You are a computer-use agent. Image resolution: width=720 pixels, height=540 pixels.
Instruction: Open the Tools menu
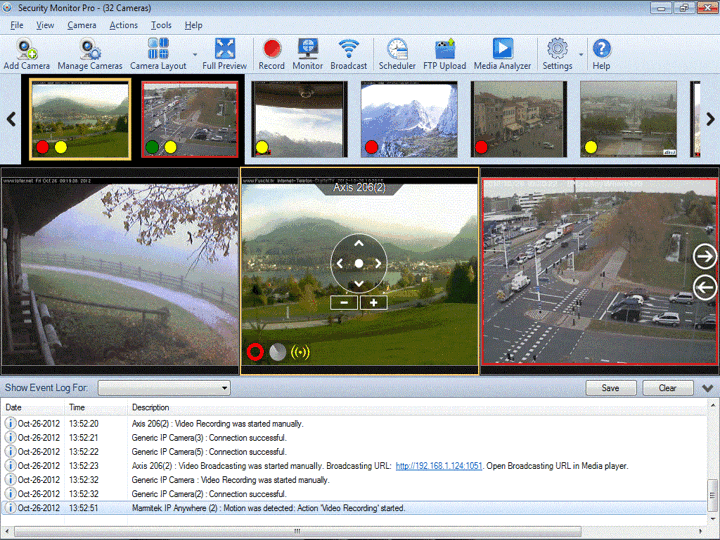point(161,25)
